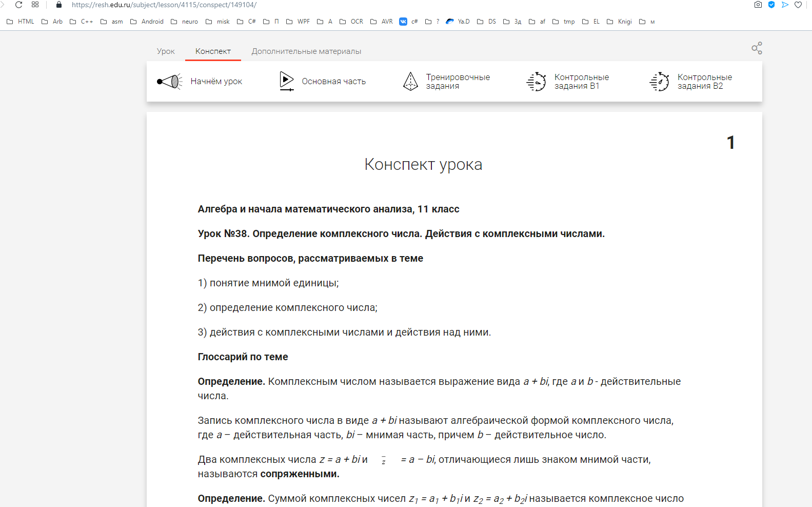
Task: Click the Урок №38 title line
Action: coord(401,233)
